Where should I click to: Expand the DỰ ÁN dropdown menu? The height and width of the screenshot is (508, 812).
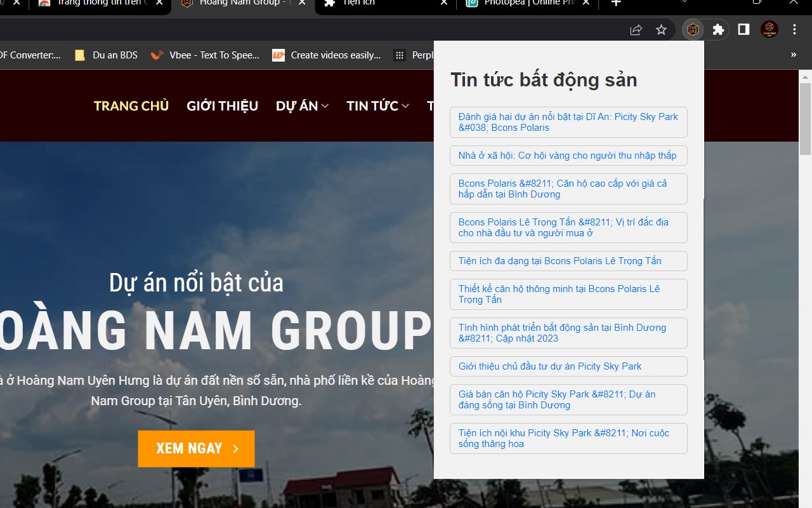point(302,106)
